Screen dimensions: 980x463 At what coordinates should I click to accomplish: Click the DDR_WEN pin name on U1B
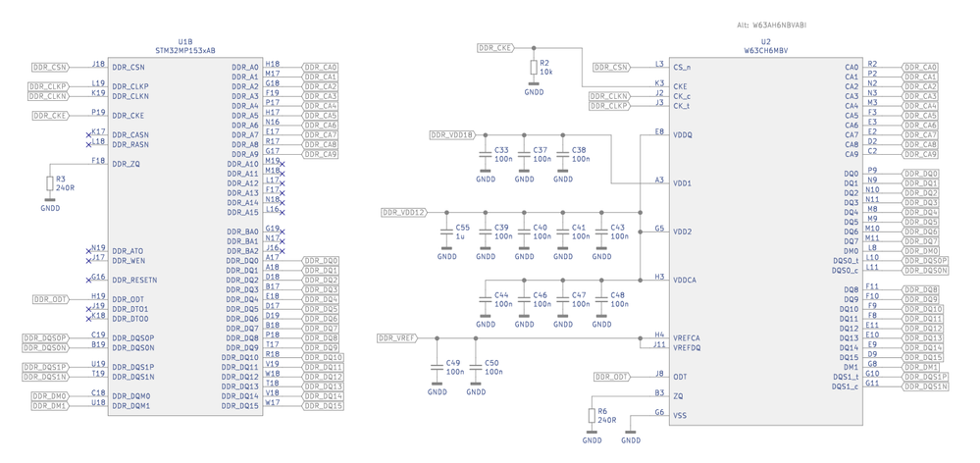129,261
